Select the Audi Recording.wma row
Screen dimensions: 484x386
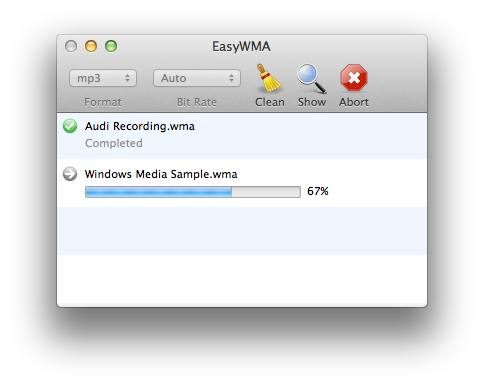242,135
